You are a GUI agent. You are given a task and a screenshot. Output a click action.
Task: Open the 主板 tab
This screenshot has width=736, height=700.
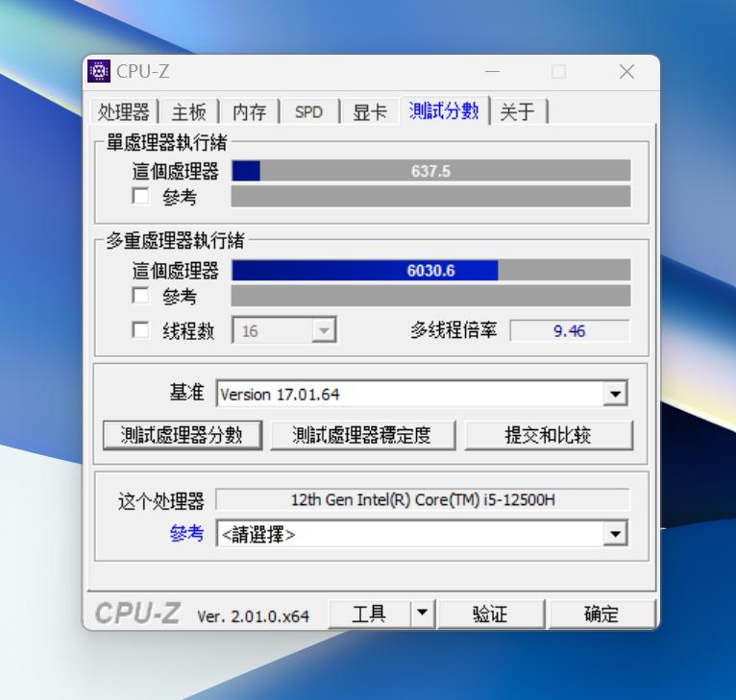(x=188, y=111)
